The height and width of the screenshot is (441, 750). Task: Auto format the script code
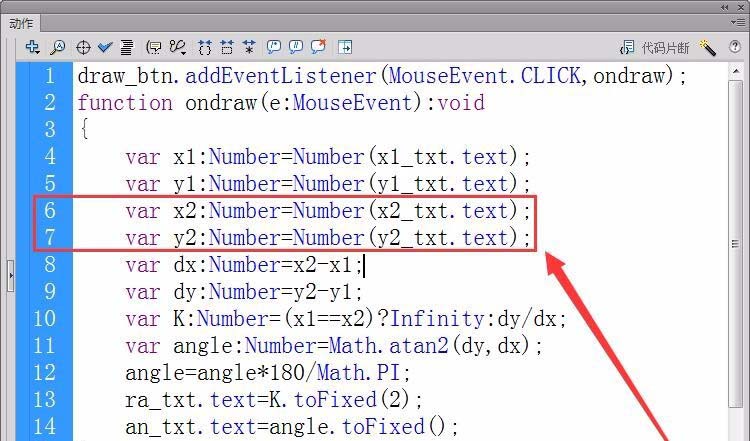[127, 47]
